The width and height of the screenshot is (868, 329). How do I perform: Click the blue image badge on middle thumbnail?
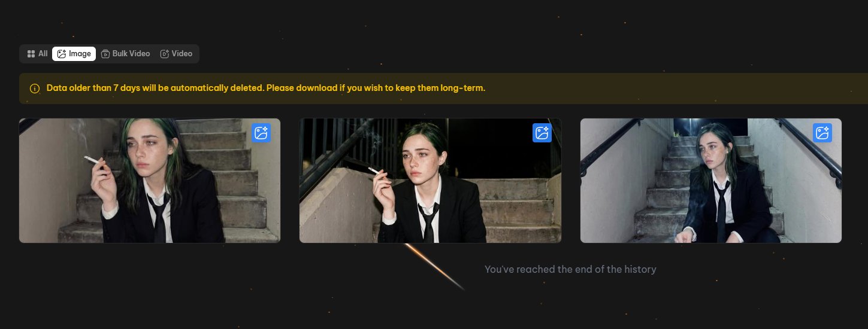542,133
